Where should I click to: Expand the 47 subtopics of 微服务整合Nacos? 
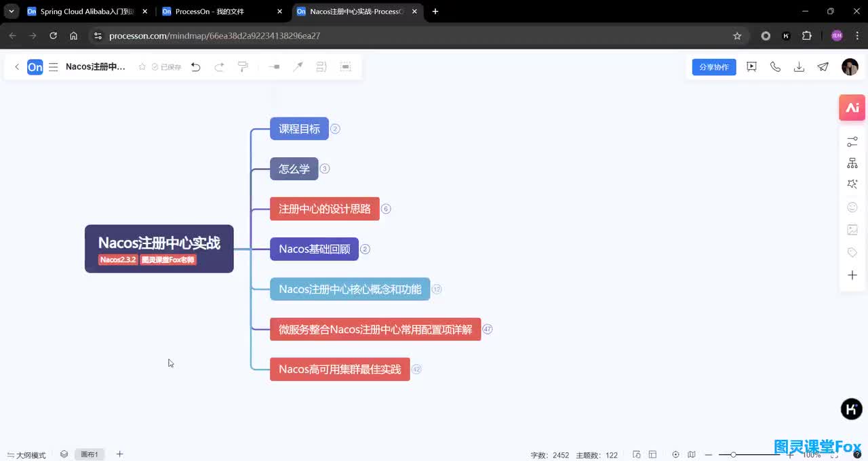[488, 329]
